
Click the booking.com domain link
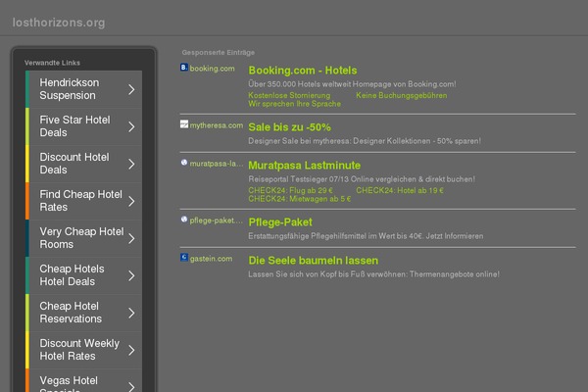[213, 69]
